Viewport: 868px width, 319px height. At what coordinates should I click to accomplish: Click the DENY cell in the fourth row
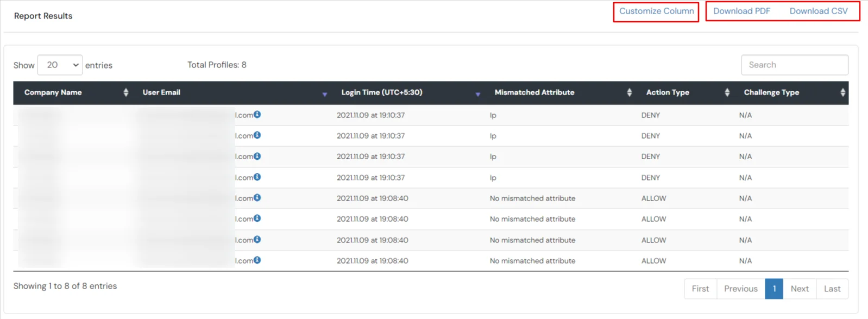point(651,178)
